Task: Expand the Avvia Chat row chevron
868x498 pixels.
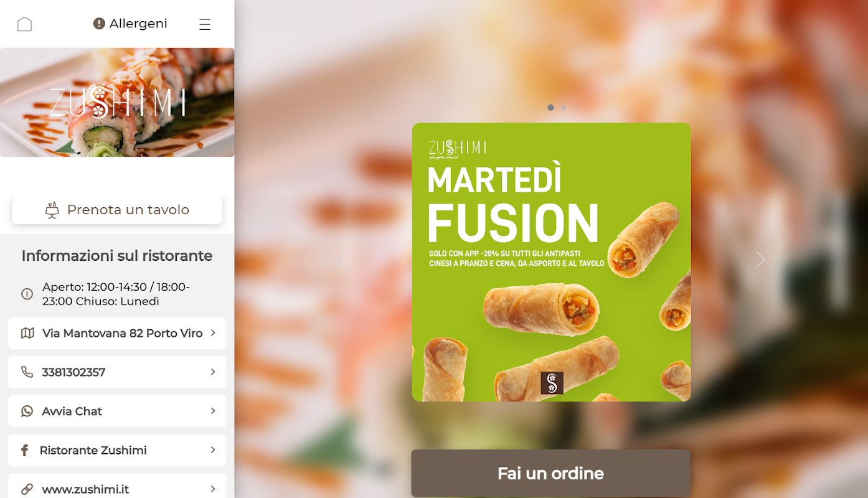Action: pyautogui.click(x=213, y=411)
